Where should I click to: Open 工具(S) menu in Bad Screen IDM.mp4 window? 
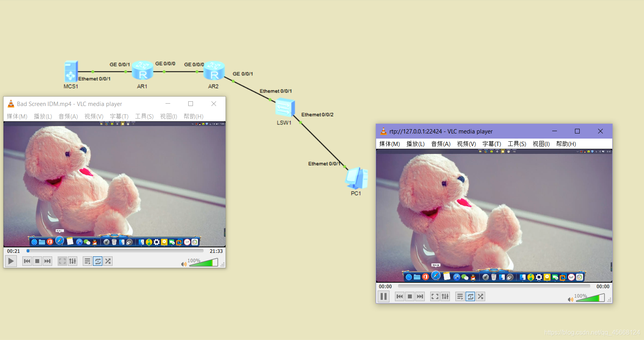[144, 116]
